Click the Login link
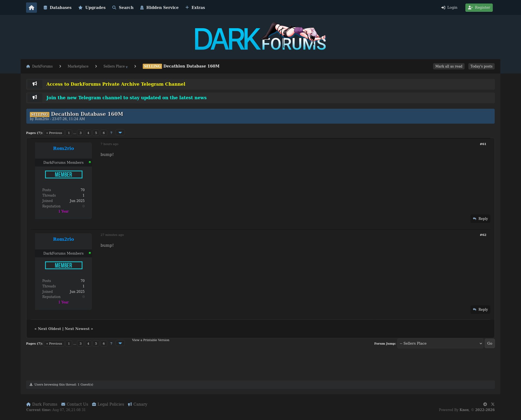 pos(449,8)
